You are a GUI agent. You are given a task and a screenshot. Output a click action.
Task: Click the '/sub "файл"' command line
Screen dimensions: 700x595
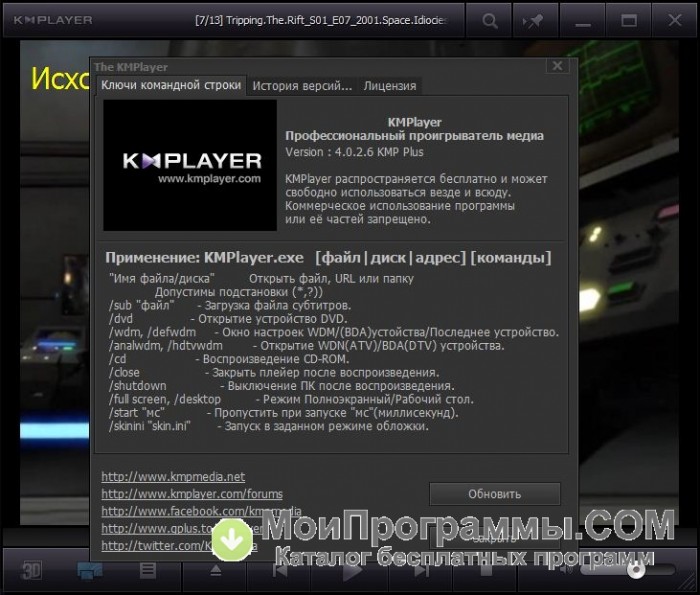point(230,305)
